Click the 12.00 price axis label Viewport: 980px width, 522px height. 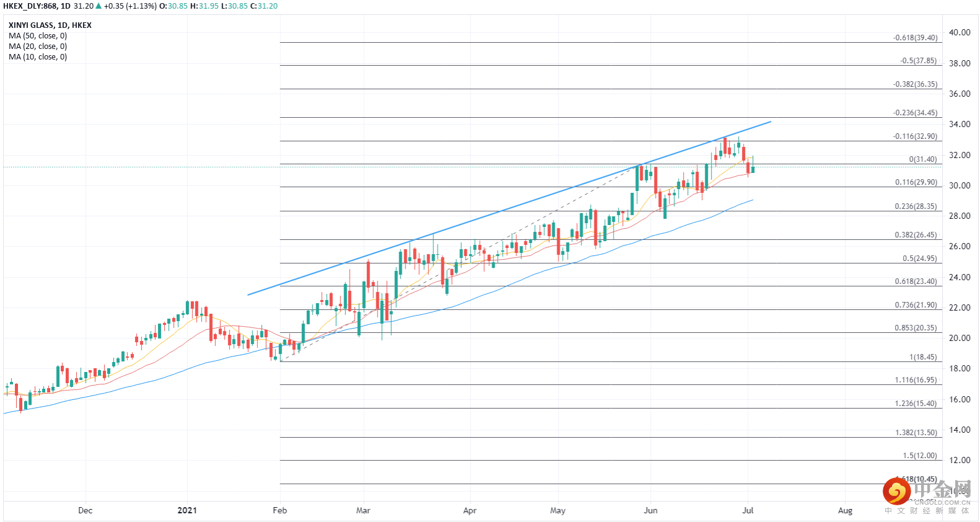click(x=960, y=460)
